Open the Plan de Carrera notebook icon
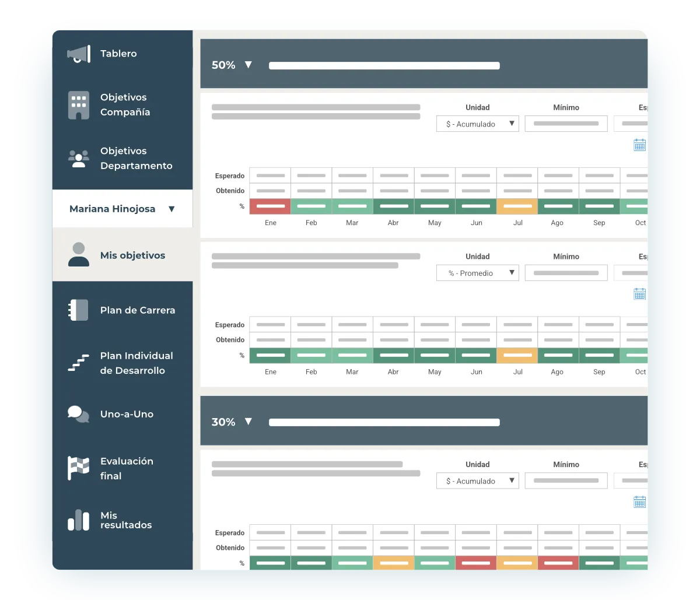The width and height of the screenshot is (700, 600). 78,310
